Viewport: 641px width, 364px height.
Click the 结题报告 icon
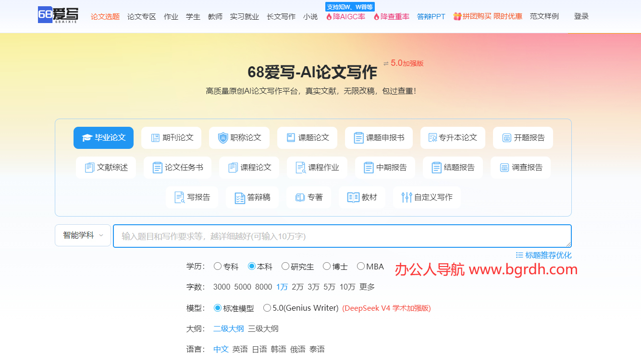coord(436,168)
